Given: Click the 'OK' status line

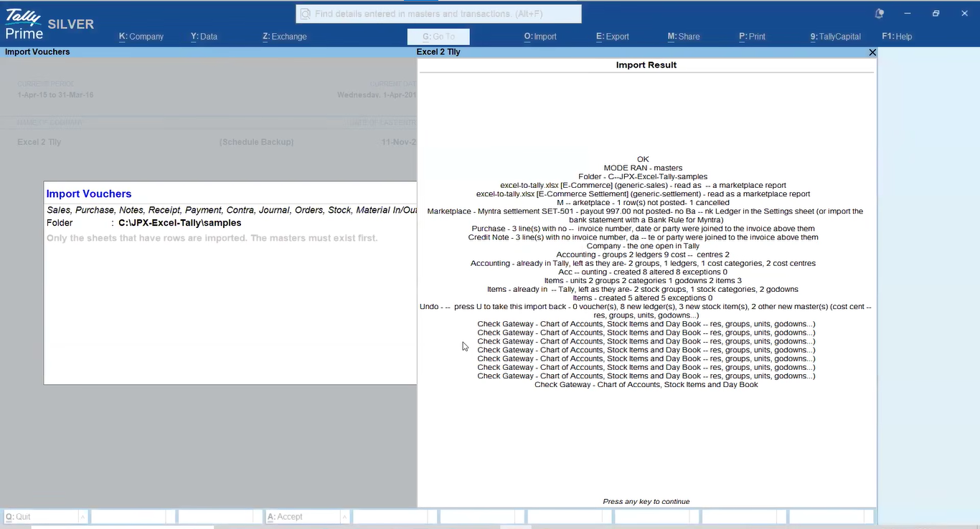Looking at the screenshot, I should pyautogui.click(x=643, y=159).
